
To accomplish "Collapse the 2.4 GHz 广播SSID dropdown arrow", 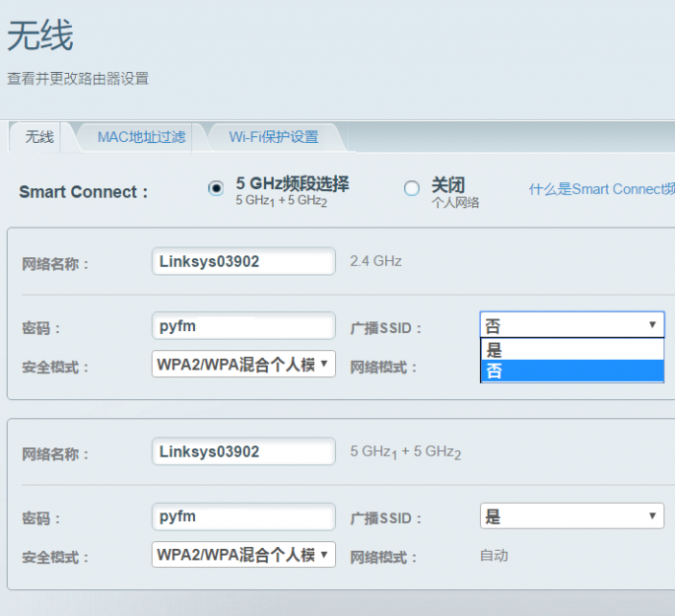I will point(652,324).
